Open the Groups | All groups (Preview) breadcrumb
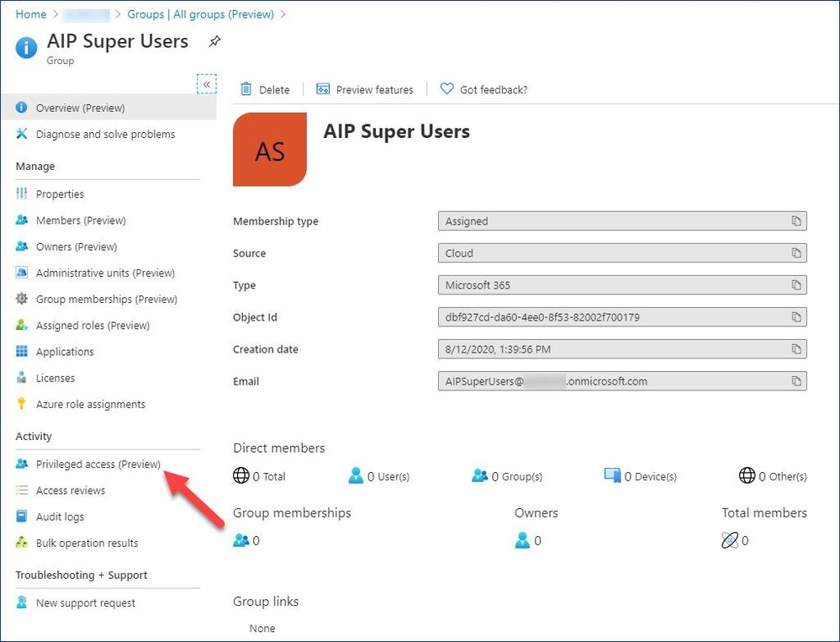The height and width of the screenshot is (642, 840). (x=200, y=14)
